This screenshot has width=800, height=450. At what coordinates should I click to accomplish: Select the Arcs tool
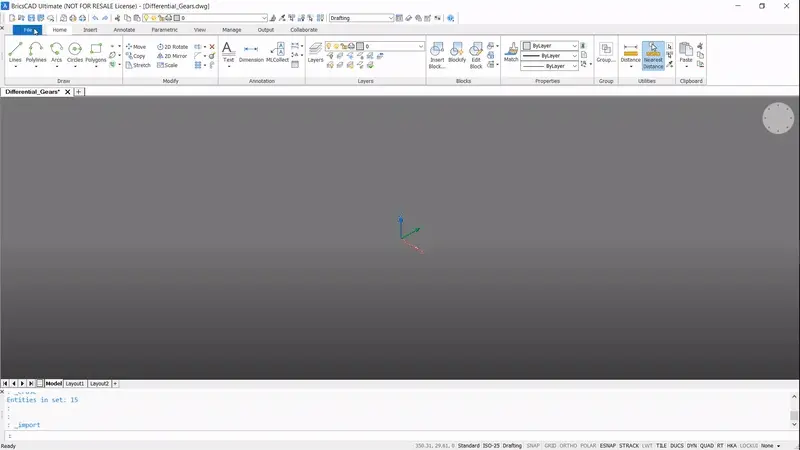56,53
